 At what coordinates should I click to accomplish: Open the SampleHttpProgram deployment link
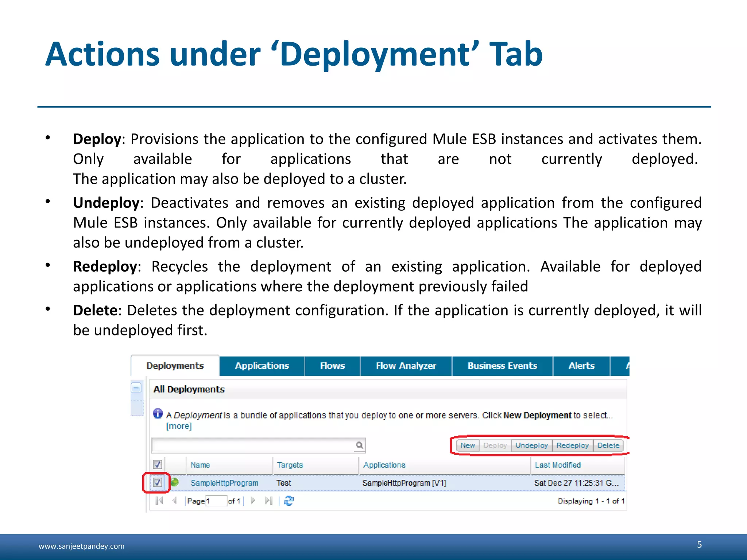coord(224,483)
